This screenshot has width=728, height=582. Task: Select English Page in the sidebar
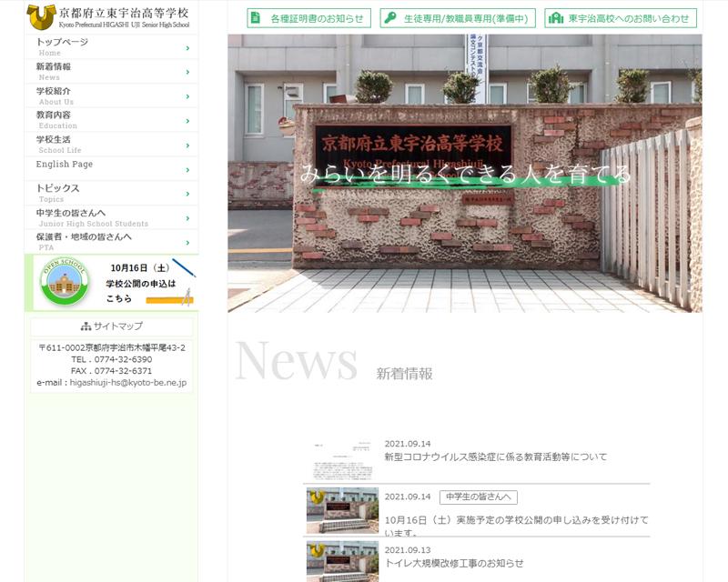pos(65,165)
